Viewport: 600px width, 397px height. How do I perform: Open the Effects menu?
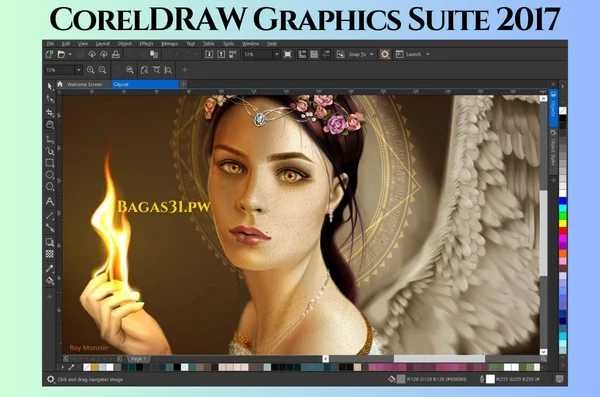146,44
